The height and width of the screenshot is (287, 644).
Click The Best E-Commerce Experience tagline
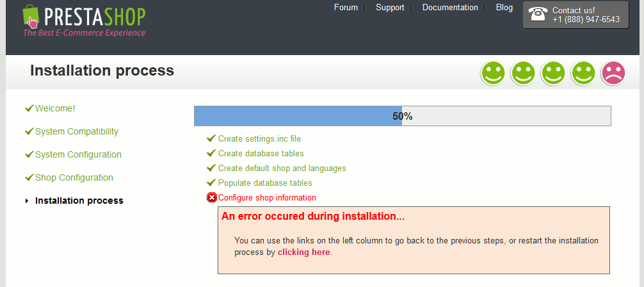(85, 33)
